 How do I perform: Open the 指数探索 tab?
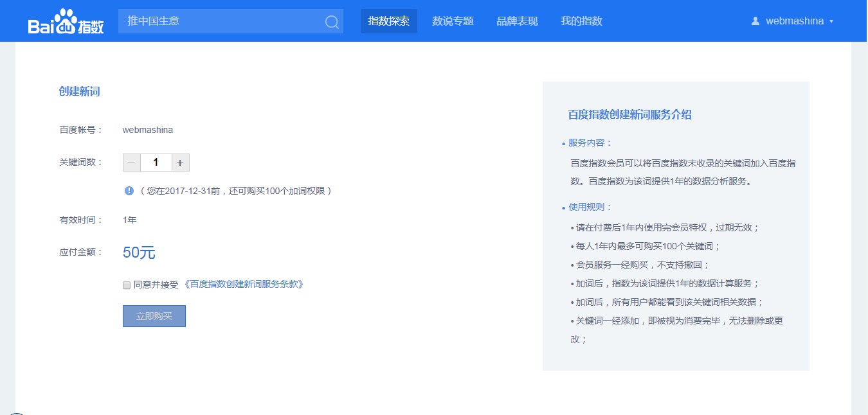tap(389, 21)
